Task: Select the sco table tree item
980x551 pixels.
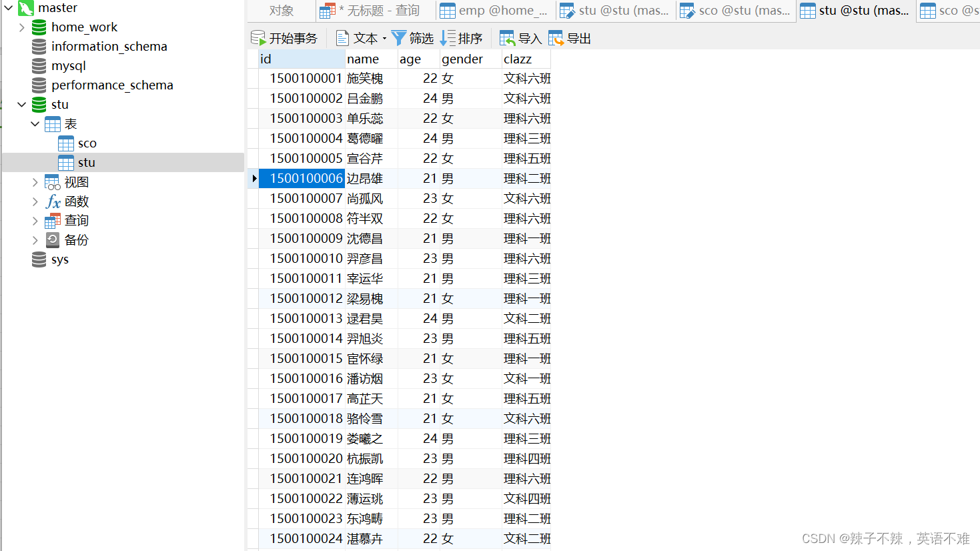Action: (x=87, y=143)
